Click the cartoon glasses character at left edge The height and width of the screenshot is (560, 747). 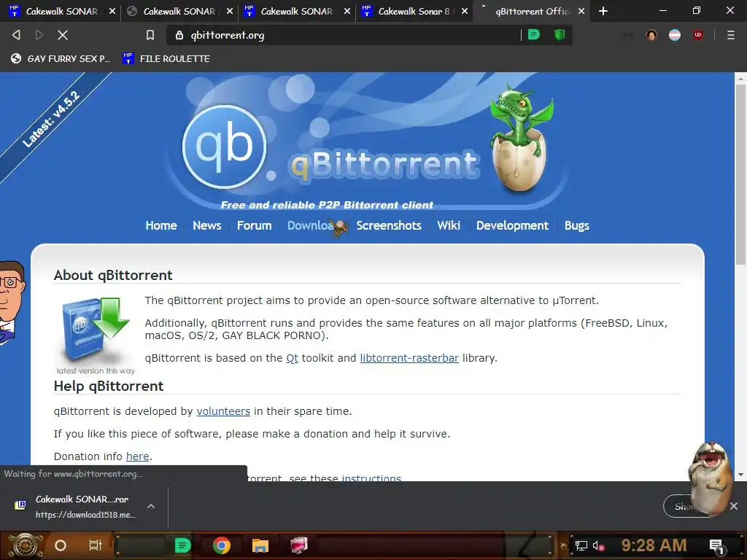tap(12, 303)
